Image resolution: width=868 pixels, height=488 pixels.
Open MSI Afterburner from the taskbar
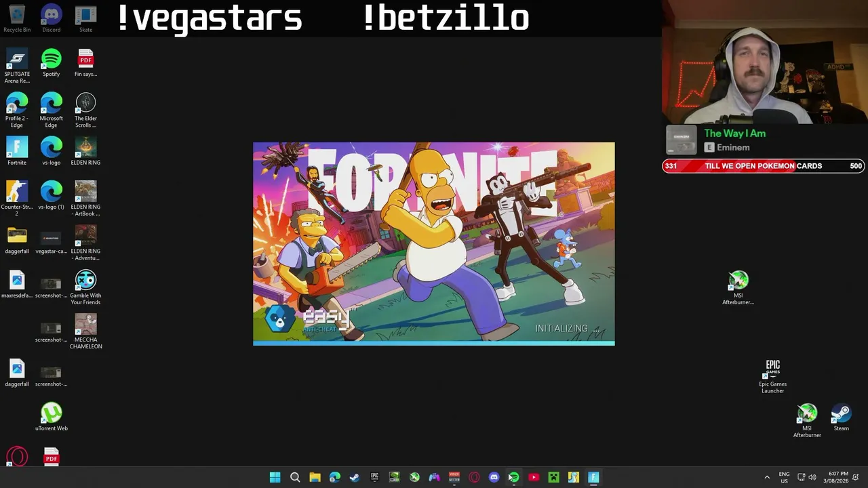click(414, 477)
